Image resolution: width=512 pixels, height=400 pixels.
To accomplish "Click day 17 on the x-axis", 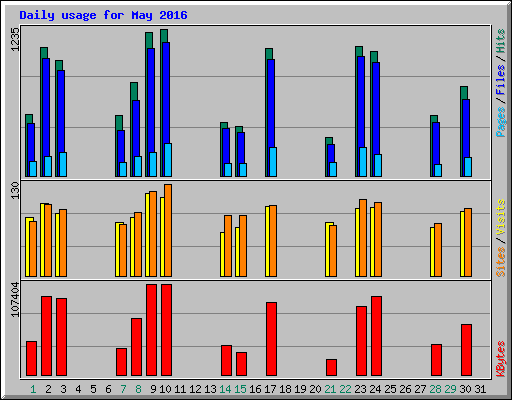I will (x=270, y=389).
